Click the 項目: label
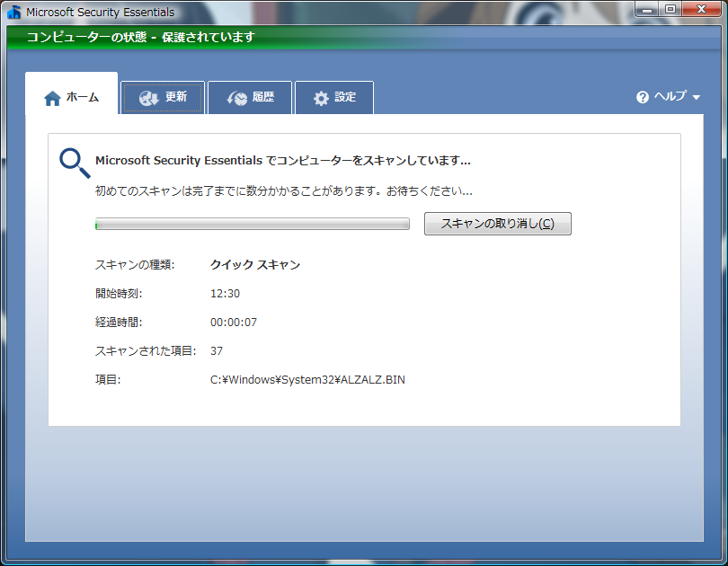728x566 pixels. tap(108, 380)
